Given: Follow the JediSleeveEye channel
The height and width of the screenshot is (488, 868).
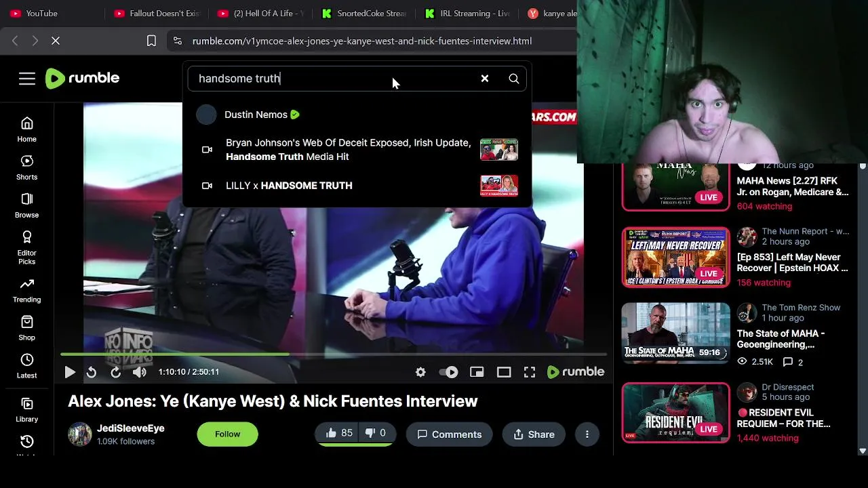Looking at the screenshot, I should 228,434.
